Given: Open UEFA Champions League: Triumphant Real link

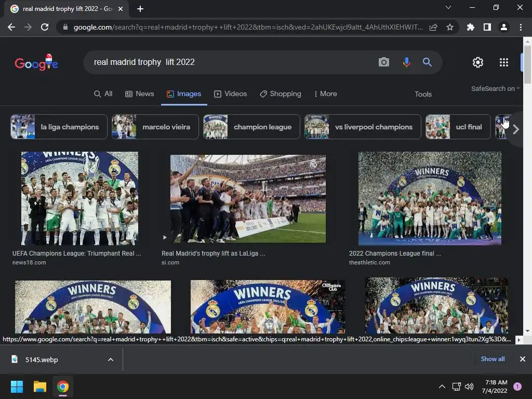Looking at the screenshot, I should coord(77,254).
